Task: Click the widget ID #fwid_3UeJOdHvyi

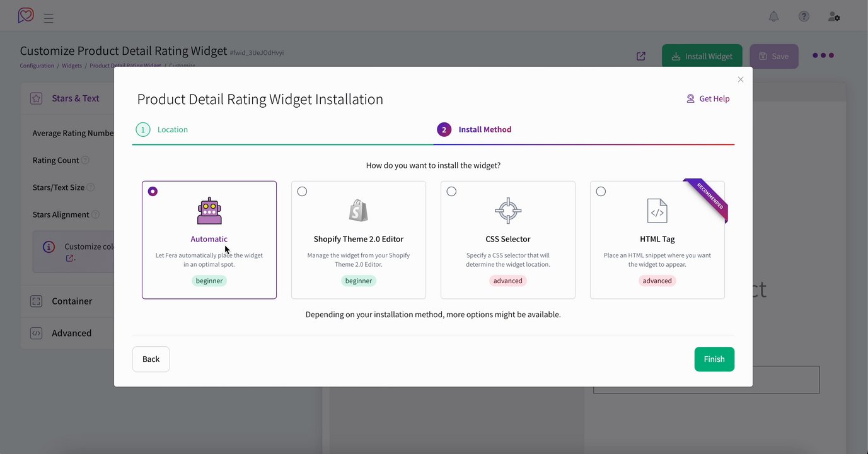Action: pos(257,53)
